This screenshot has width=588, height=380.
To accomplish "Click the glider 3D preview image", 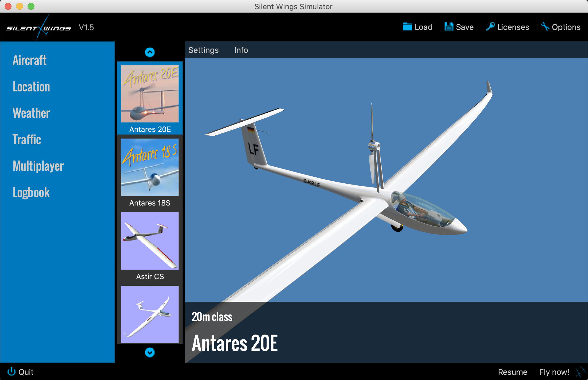I will point(386,180).
